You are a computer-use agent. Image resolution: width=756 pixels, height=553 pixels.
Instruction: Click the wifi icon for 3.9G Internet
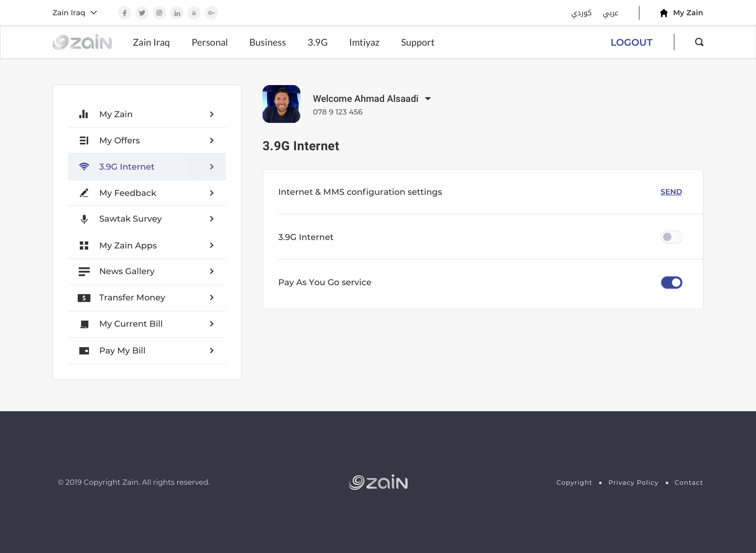(x=84, y=166)
